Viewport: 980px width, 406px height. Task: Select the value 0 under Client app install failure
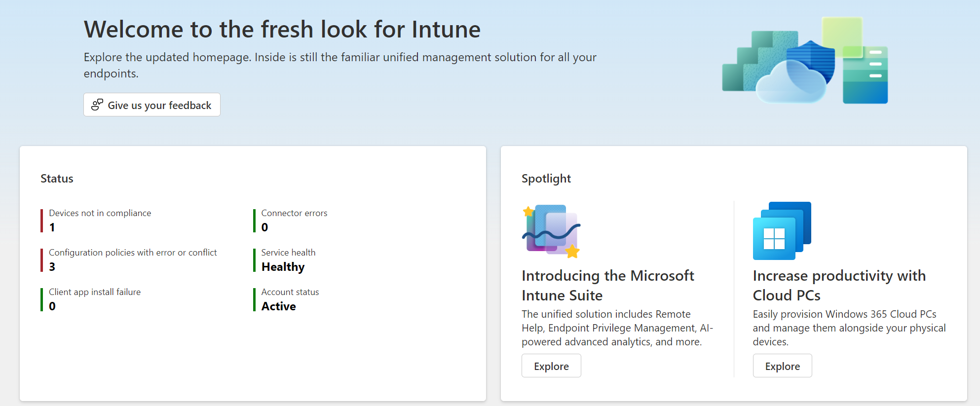(x=52, y=306)
